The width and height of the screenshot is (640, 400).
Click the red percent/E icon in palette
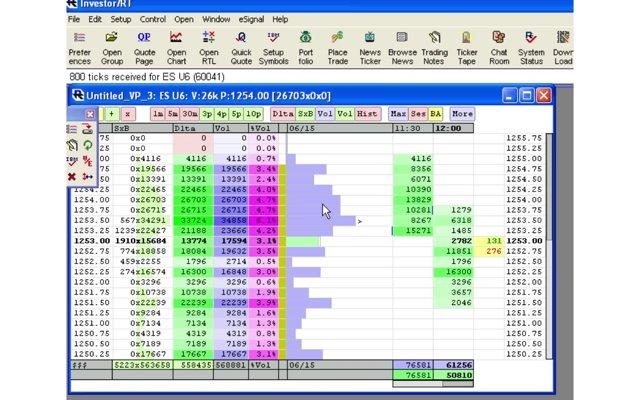pyautogui.click(x=87, y=161)
